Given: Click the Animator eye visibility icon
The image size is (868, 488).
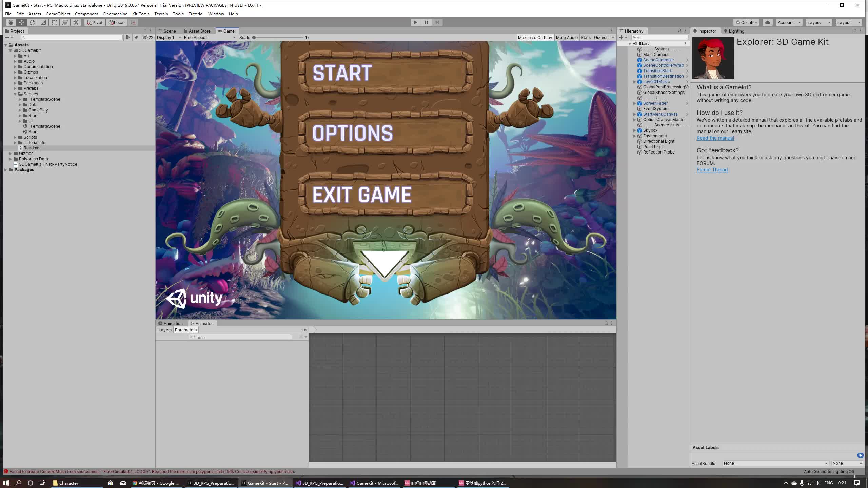Looking at the screenshot, I should (304, 330).
